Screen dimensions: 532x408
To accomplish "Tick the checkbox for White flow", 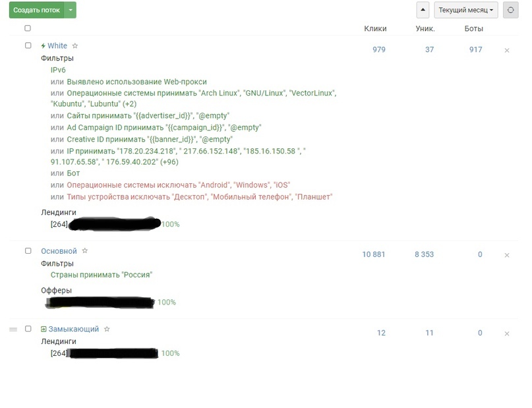I will [28, 45].
